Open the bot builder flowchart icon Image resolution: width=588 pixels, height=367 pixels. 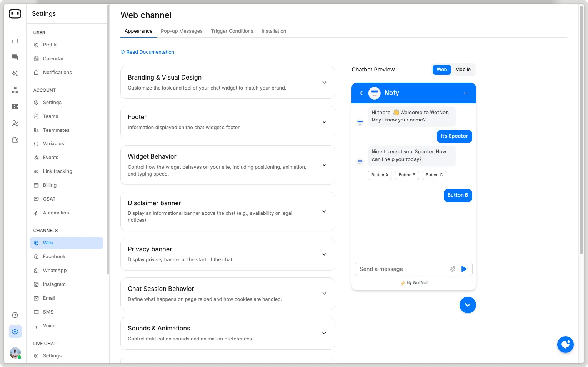tap(15, 90)
